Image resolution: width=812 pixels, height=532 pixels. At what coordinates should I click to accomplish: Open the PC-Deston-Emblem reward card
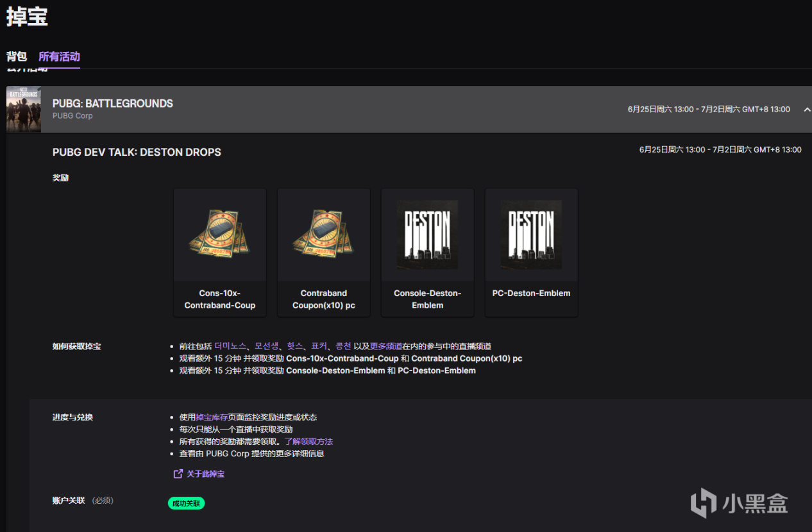pos(532,253)
